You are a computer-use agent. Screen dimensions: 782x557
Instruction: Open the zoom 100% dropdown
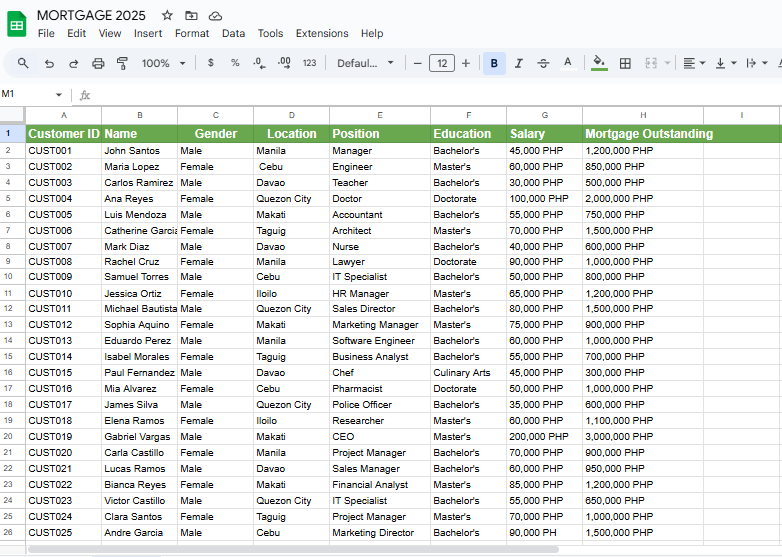164,63
